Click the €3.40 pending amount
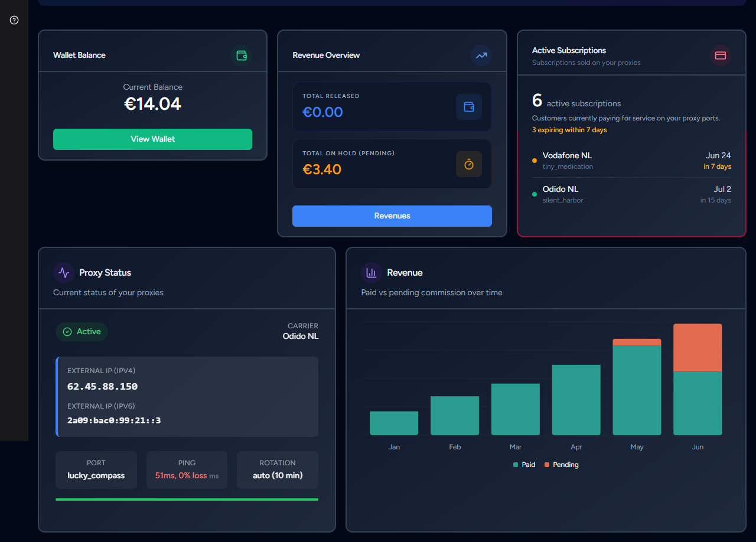 (x=322, y=169)
